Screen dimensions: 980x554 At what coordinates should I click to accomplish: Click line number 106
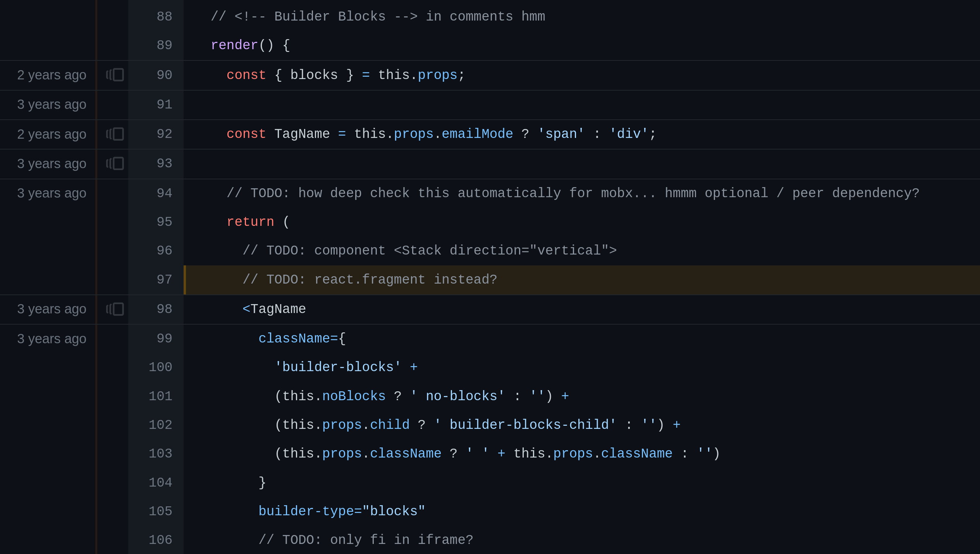160,540
